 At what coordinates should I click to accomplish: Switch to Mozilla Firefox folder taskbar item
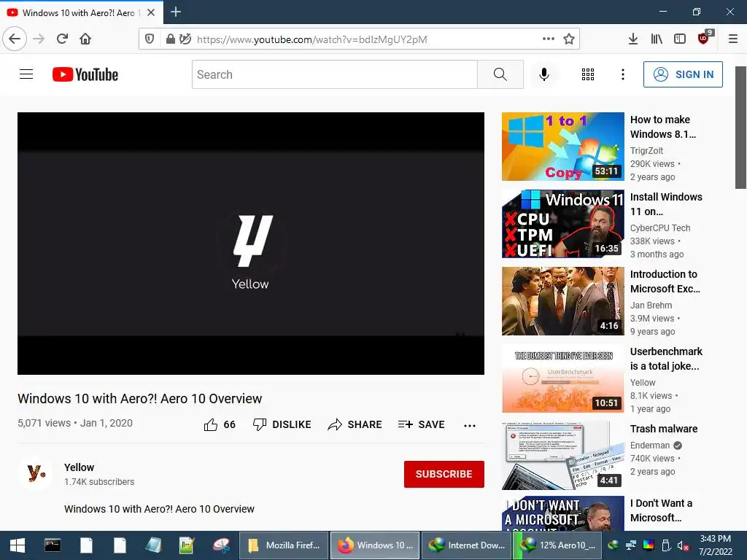284,545
